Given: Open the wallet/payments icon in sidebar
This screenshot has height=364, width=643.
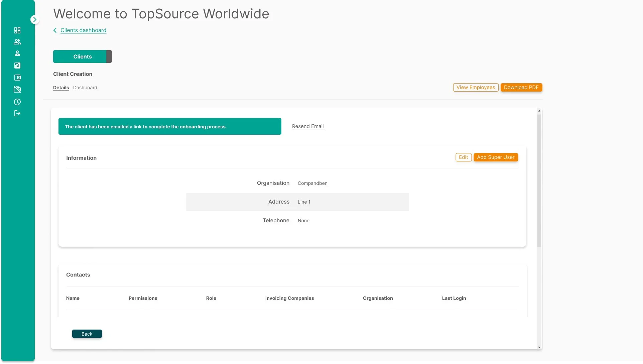Looking at the screenshot, I should pyautogui.click(x=17, y=78).
